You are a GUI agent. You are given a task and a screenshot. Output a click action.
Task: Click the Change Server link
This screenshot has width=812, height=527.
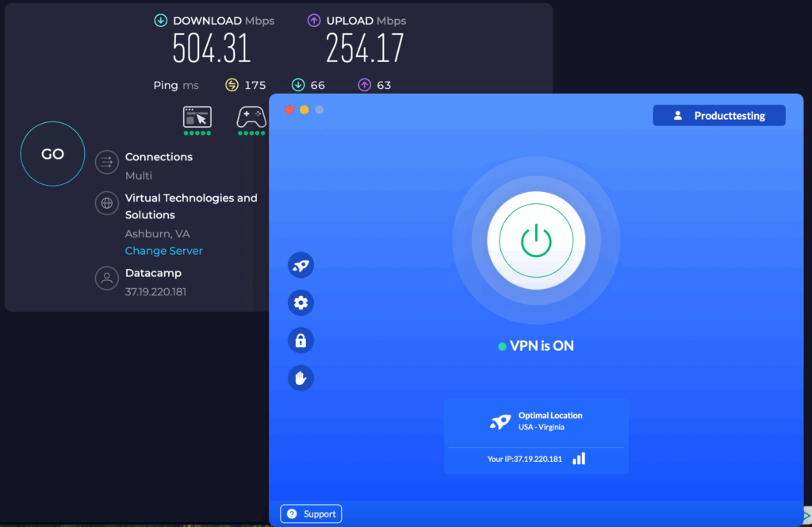164,251
